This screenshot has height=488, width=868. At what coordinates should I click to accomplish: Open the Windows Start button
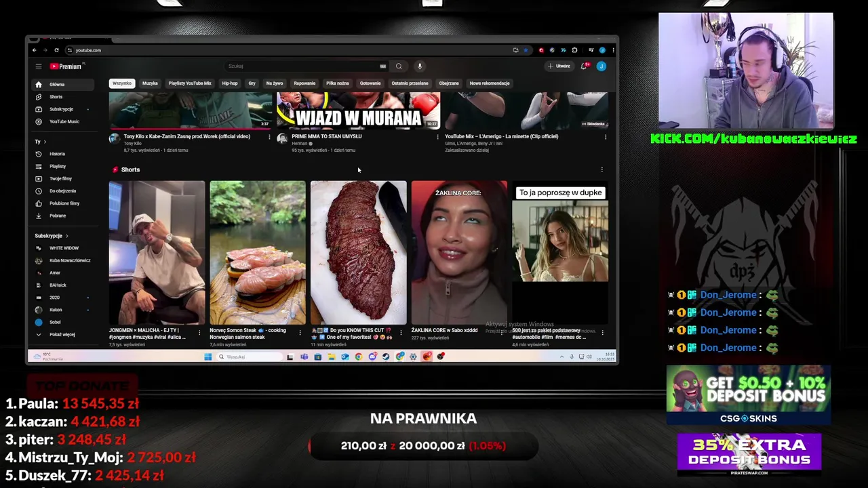pos(208,357)
